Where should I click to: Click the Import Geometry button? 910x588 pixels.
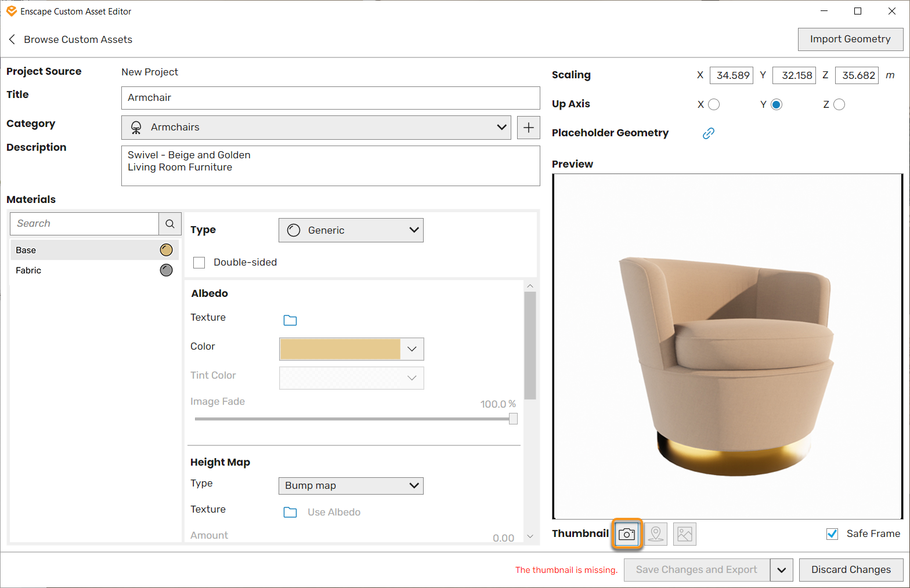pos(850,39)
